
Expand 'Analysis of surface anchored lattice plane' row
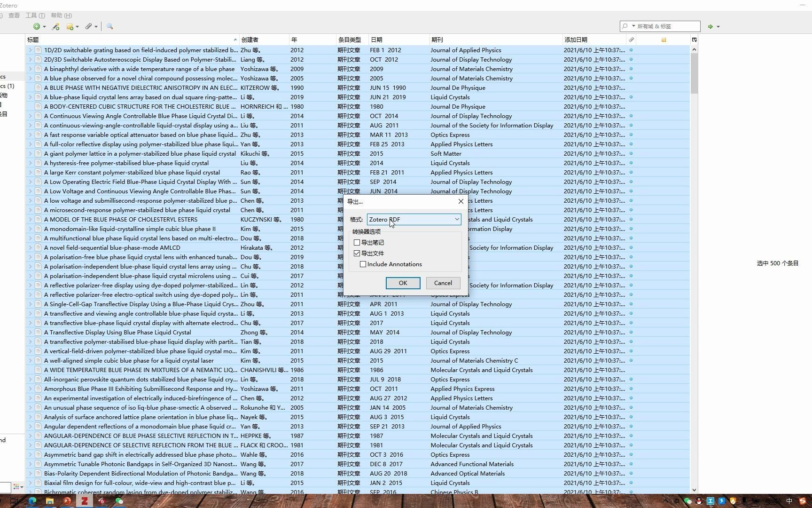tap(30, 417)
